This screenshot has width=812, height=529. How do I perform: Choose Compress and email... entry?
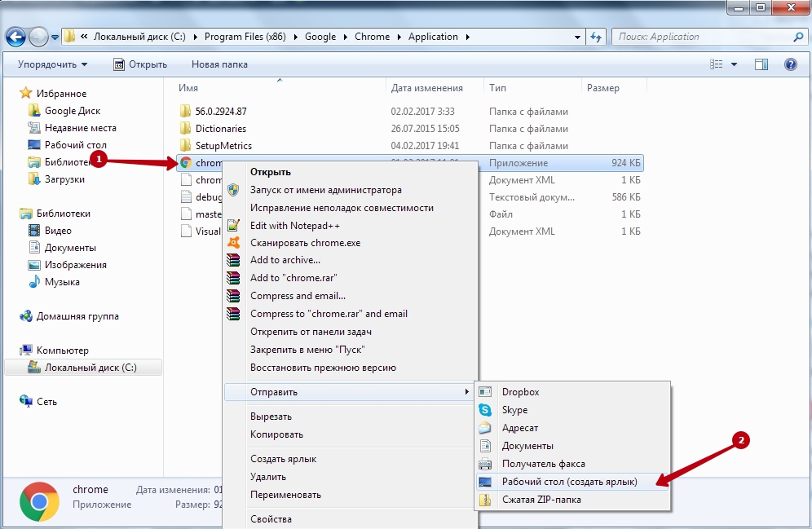click(351, 296)
